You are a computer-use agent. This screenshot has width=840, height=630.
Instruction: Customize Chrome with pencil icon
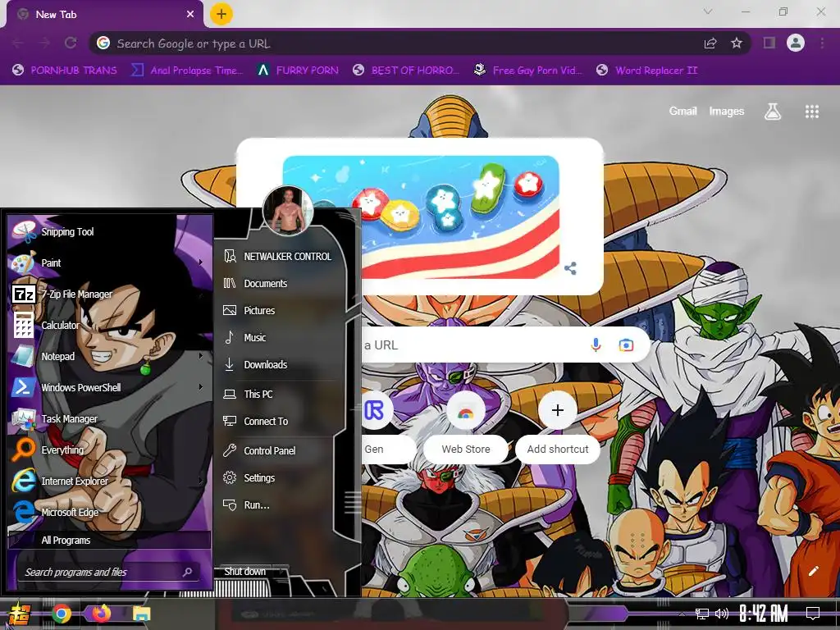point(814,571)
